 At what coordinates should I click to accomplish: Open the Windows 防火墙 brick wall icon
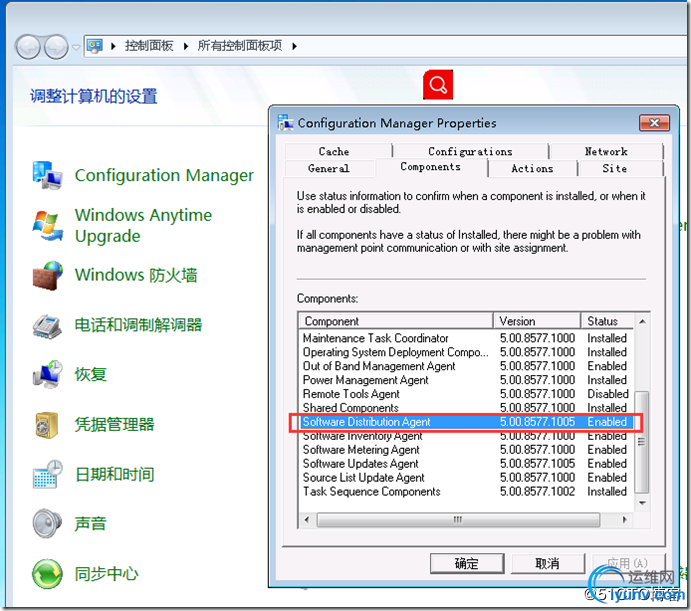(x=47, y=276)
